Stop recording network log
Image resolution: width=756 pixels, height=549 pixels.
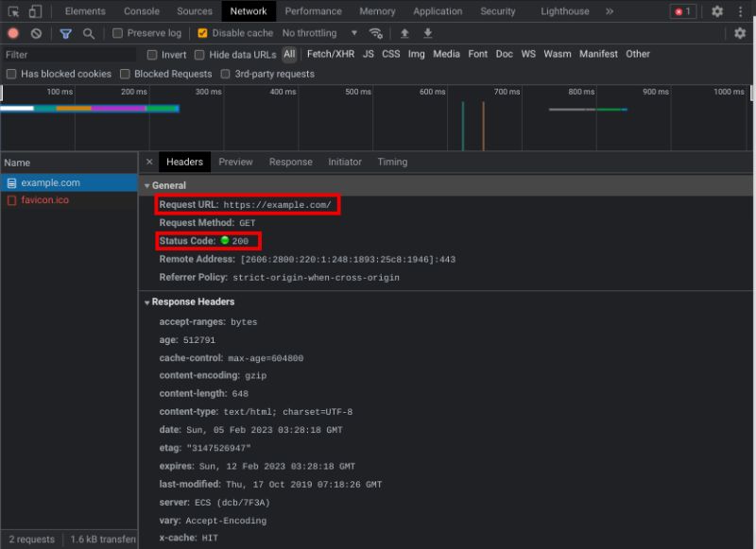point(11,33)
